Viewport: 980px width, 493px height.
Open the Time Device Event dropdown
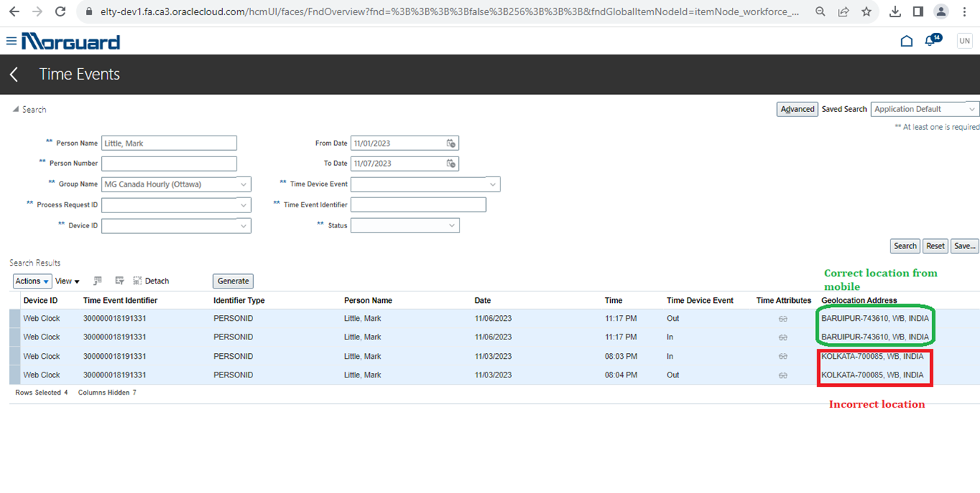(x=493, y=184)
